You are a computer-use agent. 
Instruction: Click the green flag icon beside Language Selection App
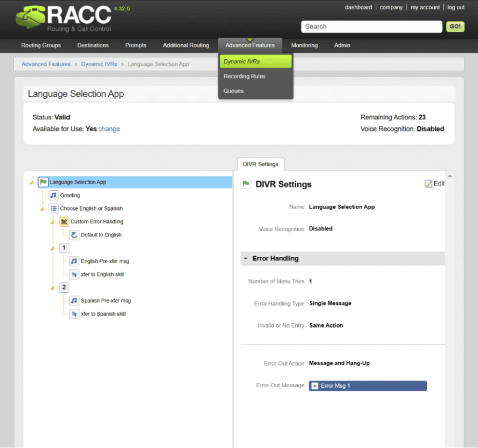[43, 182]
